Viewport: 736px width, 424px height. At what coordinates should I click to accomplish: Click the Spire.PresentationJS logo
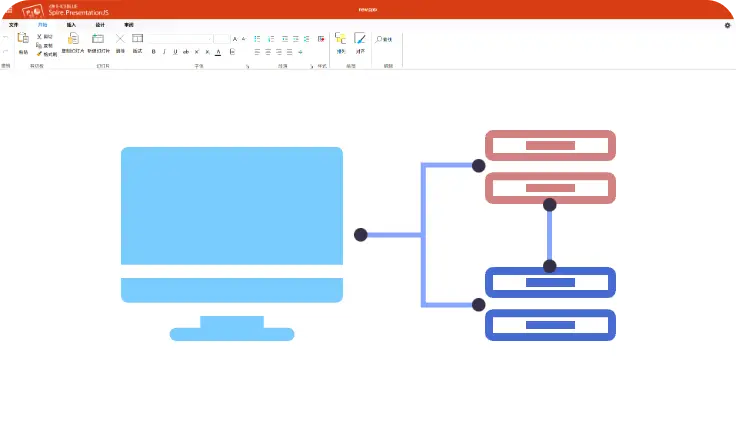click(66, 9)
